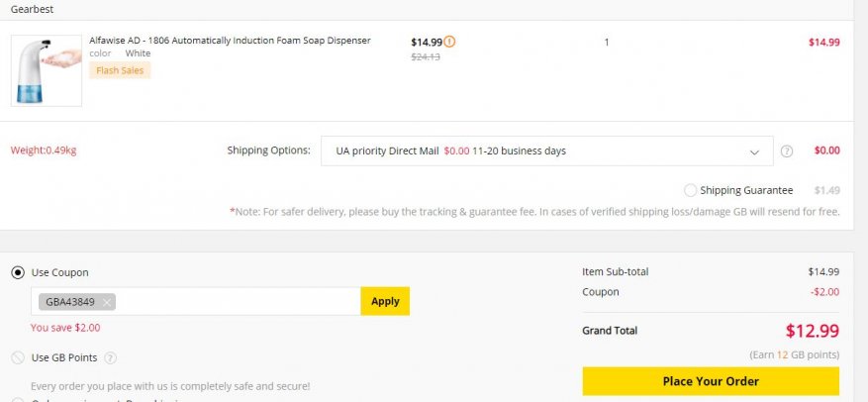Click the help icon beside shipping dropdown
Image resolution: width=868 pixels, height=402 pixels.
pyautogui.click(x=787, y=151)
